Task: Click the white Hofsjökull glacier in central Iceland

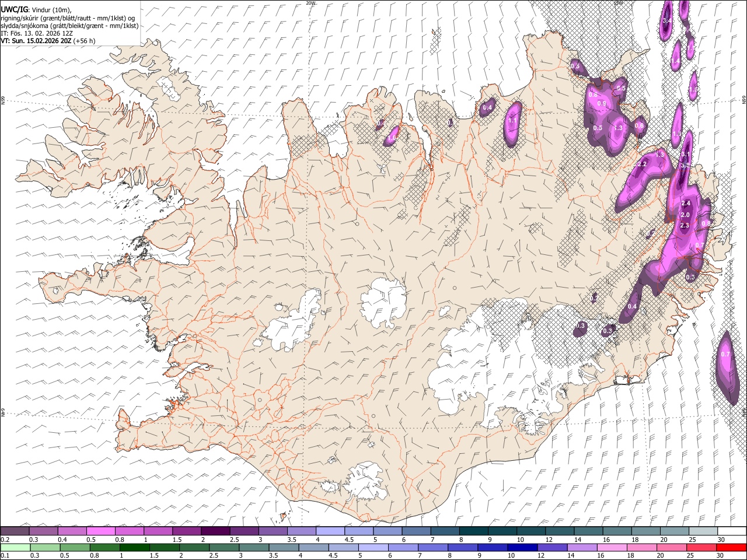Action: (383, 302)
